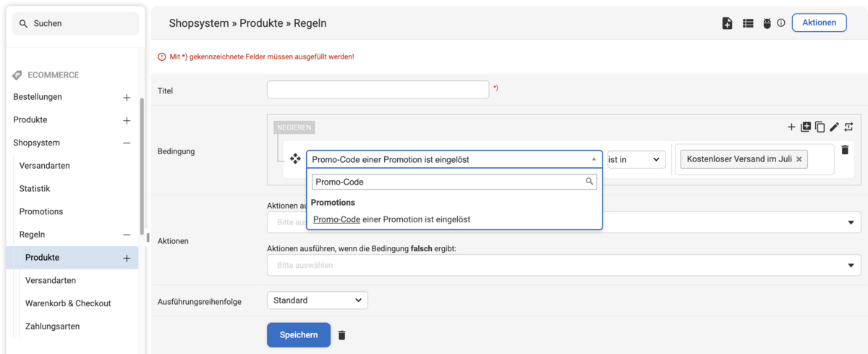The width and height of the screenshot is (868, 354).
Task: Click the plus icon beside Produkte under Regeln
Action: click(127, 258)
